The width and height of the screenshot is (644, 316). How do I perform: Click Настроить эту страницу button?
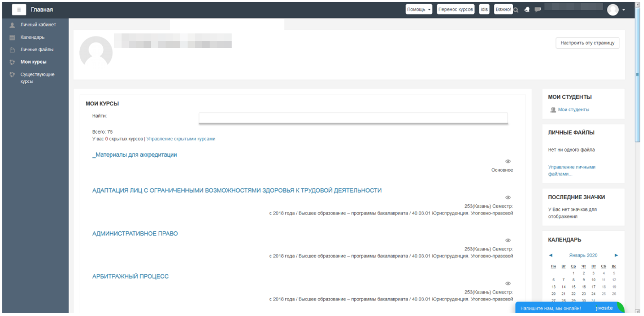pos(588,43)
